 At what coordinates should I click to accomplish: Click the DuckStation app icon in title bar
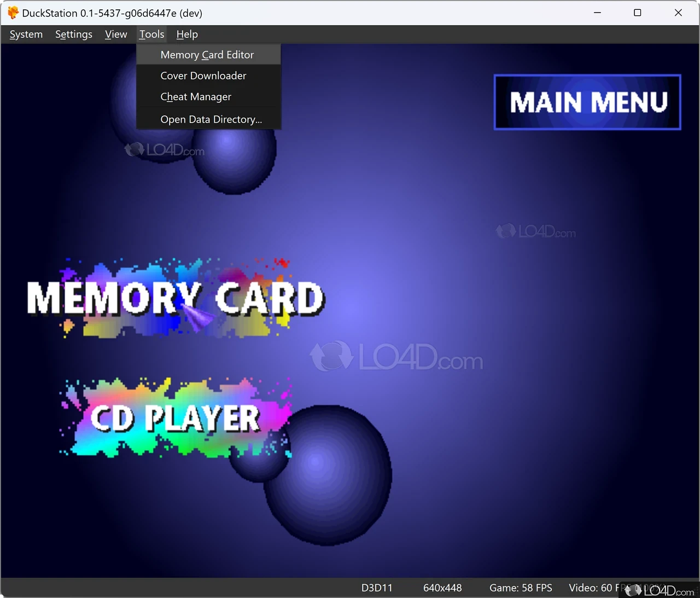(x=13, y=13)
